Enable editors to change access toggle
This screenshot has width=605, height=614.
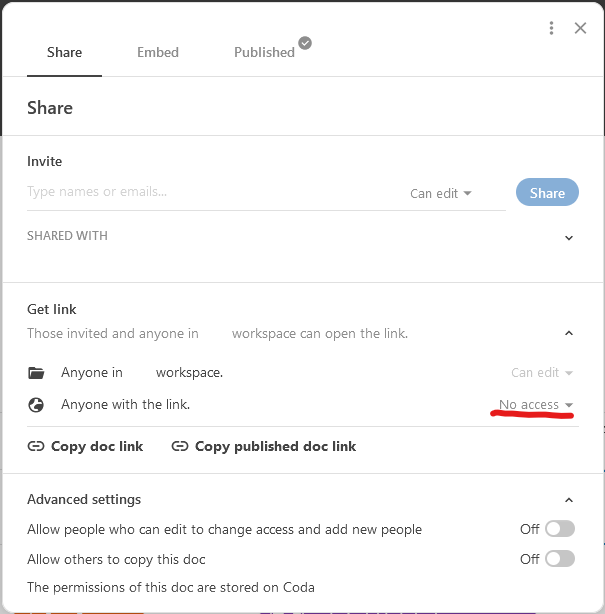(559, 529)
